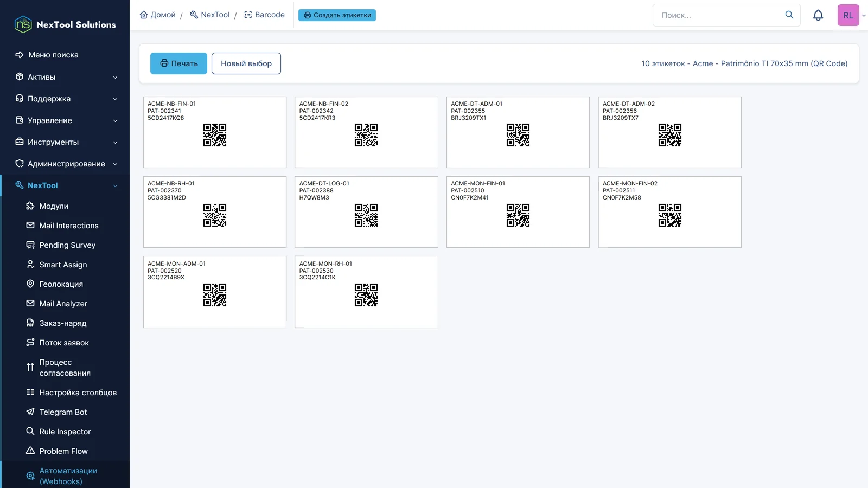
Task: Expand the Управление menu chevron
Action: (115, 121)
